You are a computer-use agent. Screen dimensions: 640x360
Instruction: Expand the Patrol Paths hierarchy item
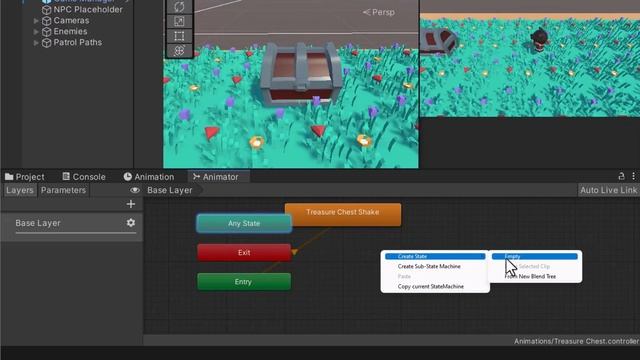36,43
